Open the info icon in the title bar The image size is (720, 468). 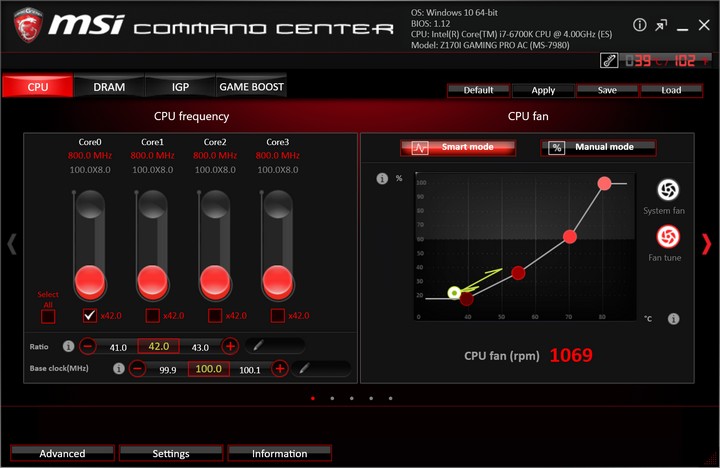639,25
